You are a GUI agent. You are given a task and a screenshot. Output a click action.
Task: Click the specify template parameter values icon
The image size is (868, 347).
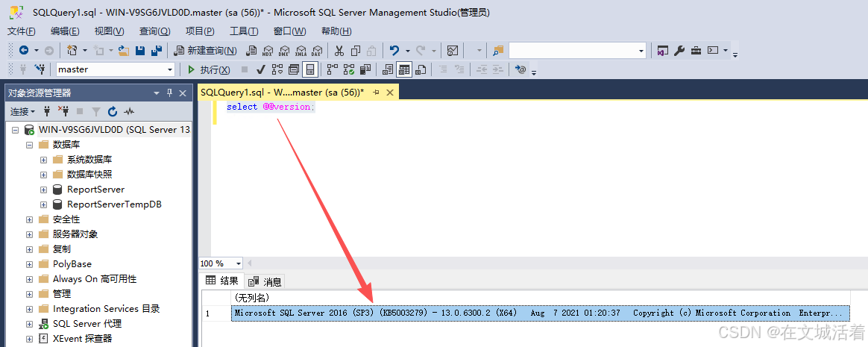pos(520,69)
